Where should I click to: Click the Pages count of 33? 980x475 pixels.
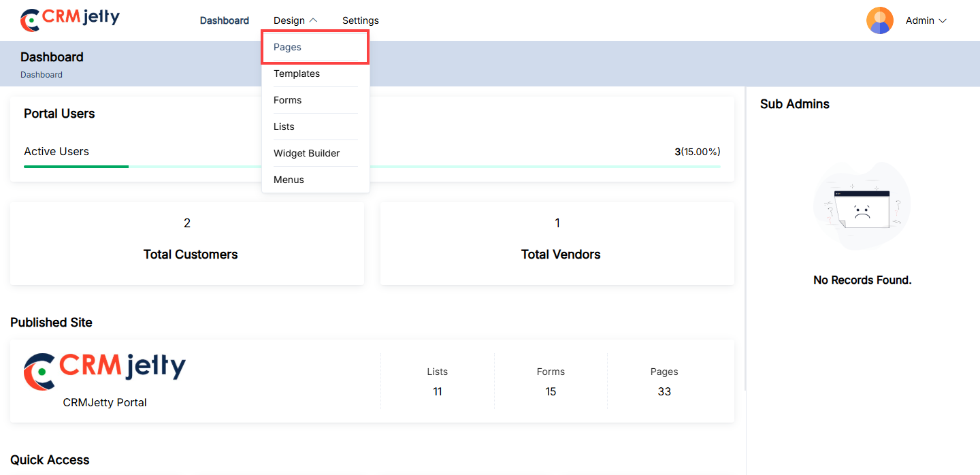pos(664,391)
